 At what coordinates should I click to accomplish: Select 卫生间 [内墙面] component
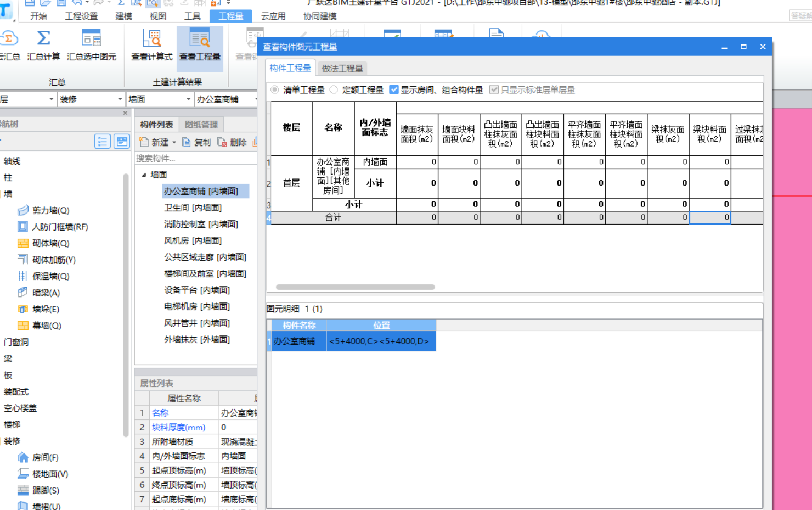pos(193,208)
